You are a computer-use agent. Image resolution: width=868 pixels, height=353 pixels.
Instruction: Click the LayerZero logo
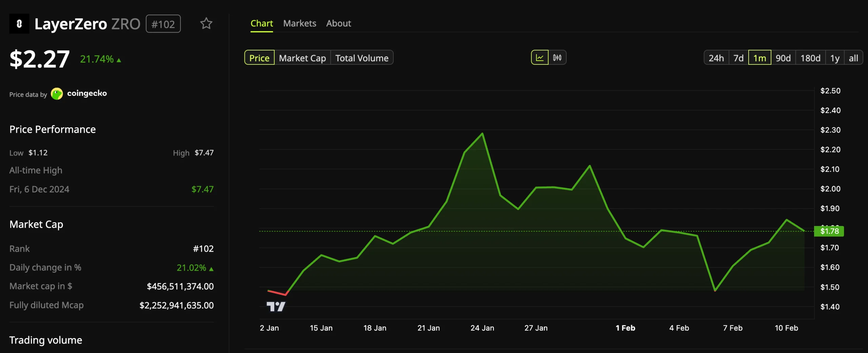pyautogui.click(x=19, y=23)
